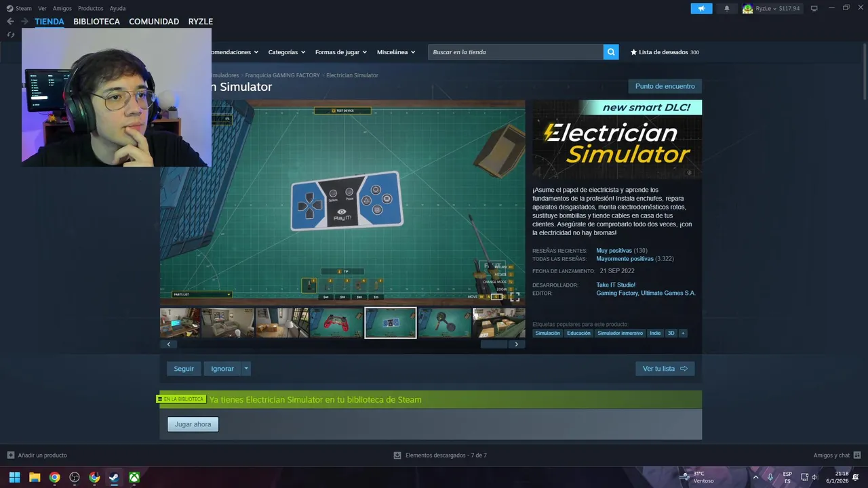Expand more tags with plus button
868x488 pixels.
click(x=683, y=333)
